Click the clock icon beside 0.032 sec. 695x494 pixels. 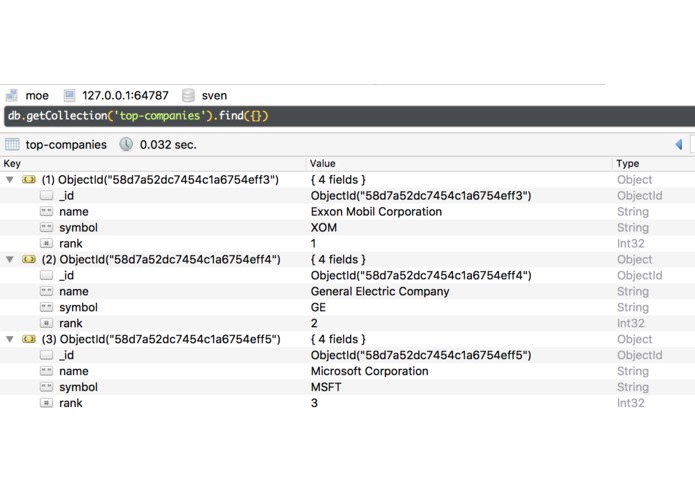[126, 144]
